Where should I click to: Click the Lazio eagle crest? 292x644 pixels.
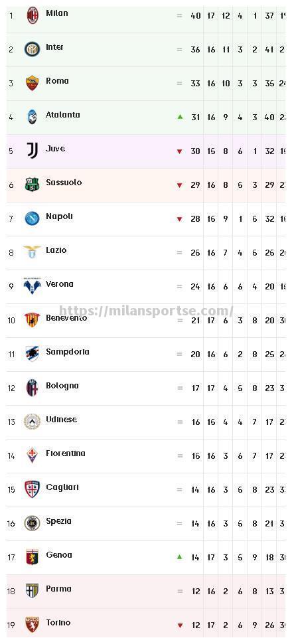pos(32,252)
